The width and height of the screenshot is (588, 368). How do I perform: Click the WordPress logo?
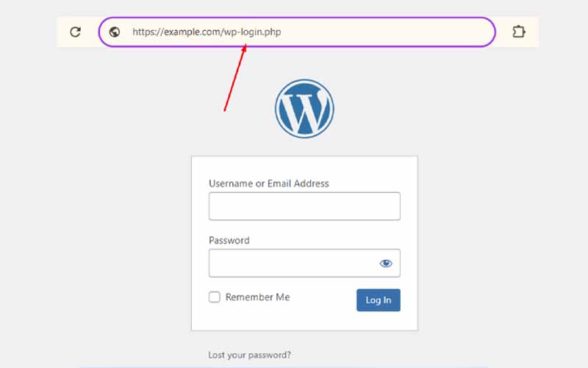click(x=304, y=108)
